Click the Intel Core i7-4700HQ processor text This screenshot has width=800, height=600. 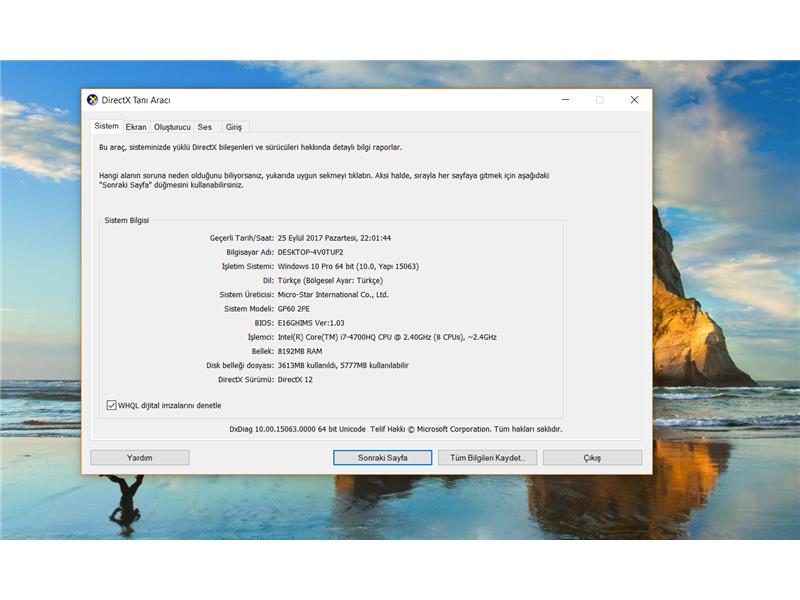point(387,337)
